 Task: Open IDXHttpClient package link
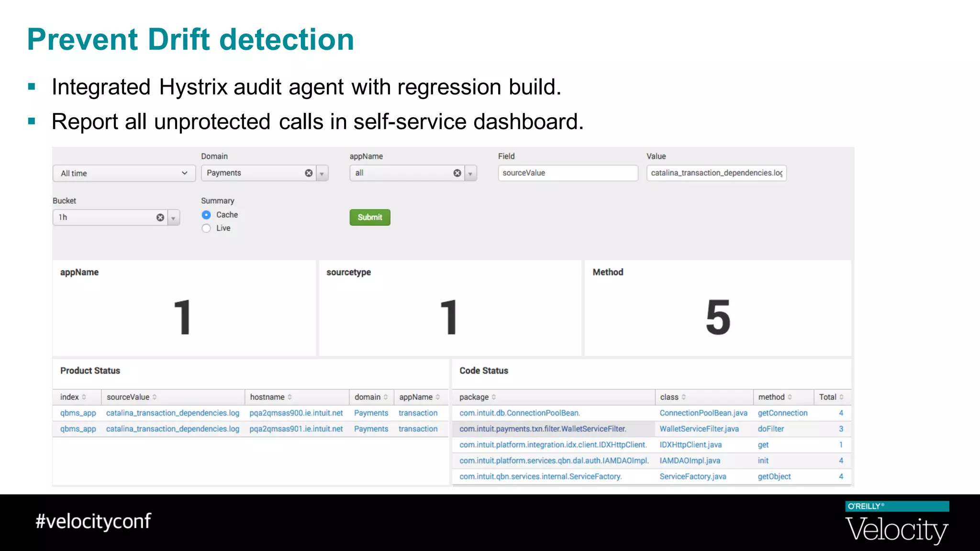tap(553, 445)
